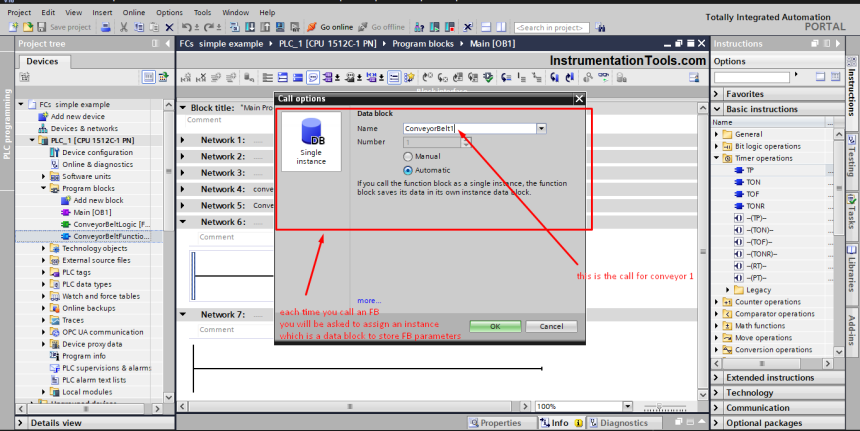Select the Automatic radio button
This screenshot has width=860, height=431.
click(x=408, y=170)
